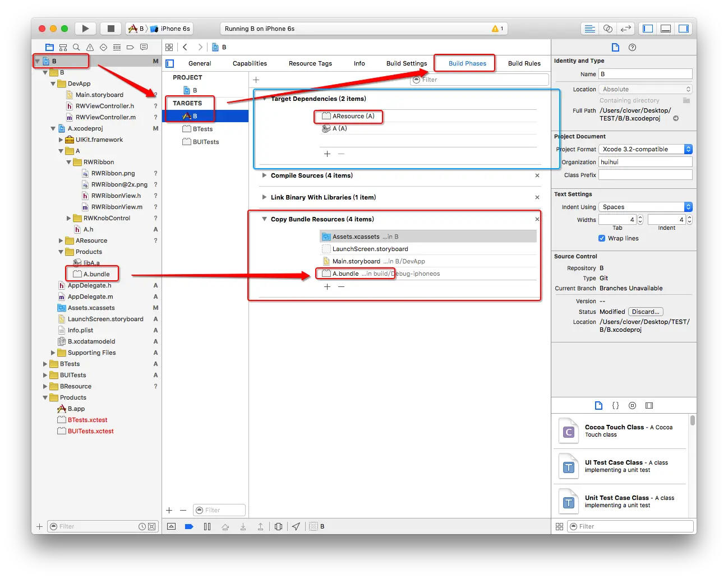Expand the UIKit.framework group
The width and height of the screenshot is (728, 579).
tap(61, 140)
